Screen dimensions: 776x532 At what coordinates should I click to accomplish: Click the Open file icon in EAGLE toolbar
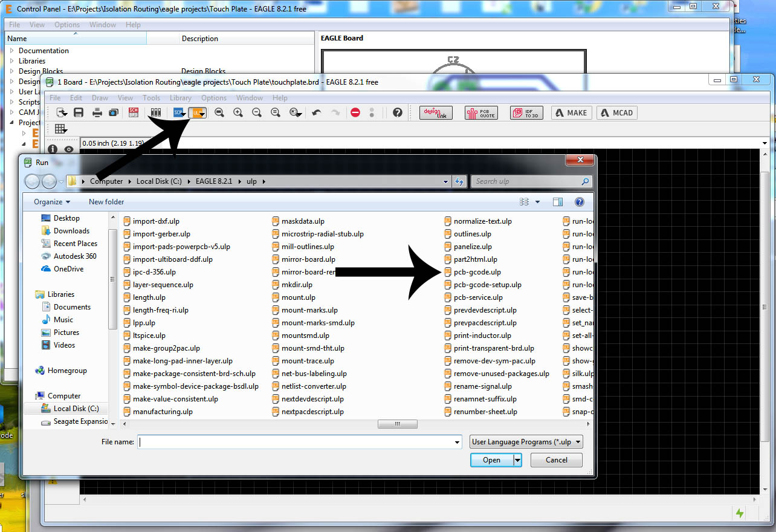[x=62, y=112]
